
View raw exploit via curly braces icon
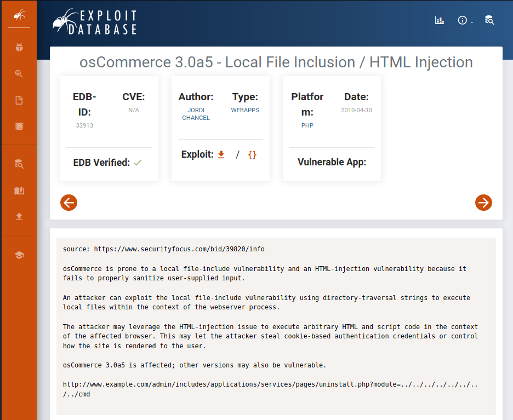252,154
